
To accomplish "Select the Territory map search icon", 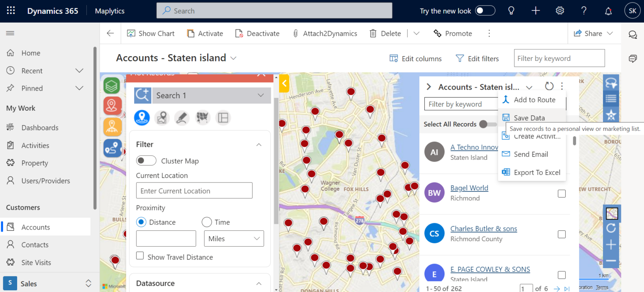I will click(x=203, y=118).
